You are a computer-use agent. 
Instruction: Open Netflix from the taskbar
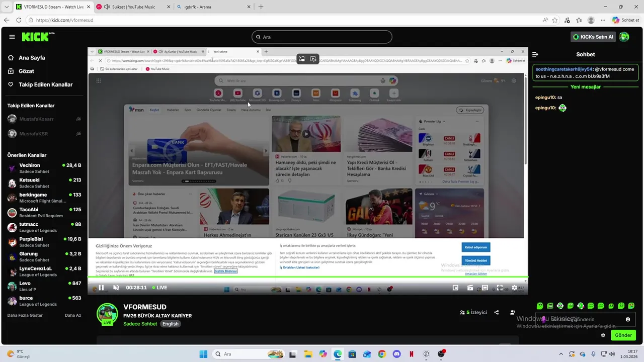click(x=412, y=354)
